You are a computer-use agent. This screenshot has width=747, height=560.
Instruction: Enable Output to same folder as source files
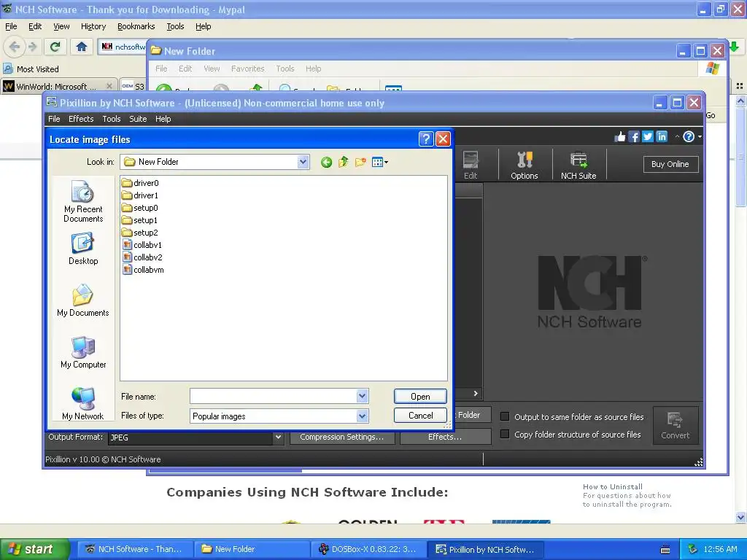tap(505, 416)
